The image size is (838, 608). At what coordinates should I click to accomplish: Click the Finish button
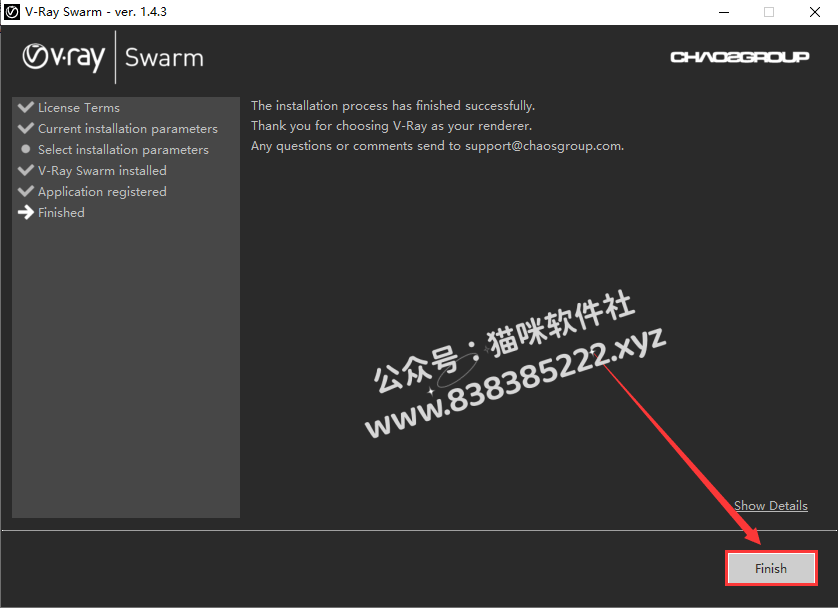(771, 568)
